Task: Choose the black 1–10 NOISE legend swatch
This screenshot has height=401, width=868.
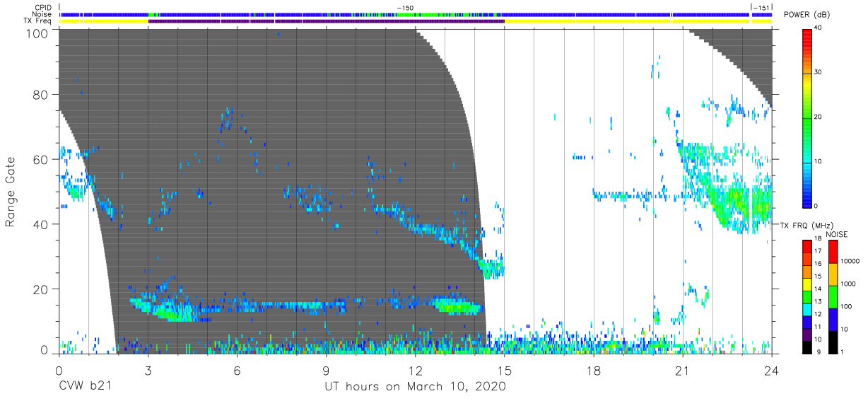Action: pos(833,342)
